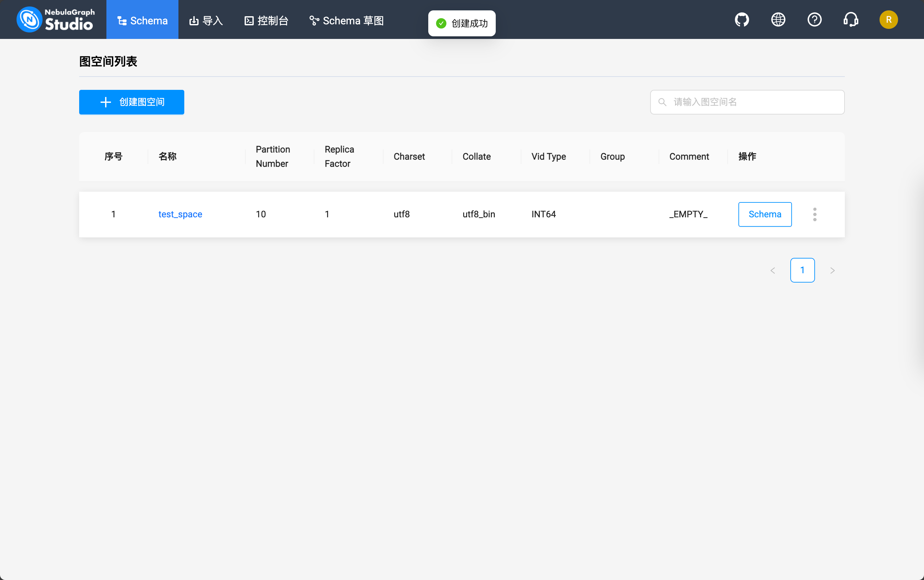Viewport: 924px width, 580px height.
Task: Open the Schema 草图 tab
Action: [x=346, y=20]
